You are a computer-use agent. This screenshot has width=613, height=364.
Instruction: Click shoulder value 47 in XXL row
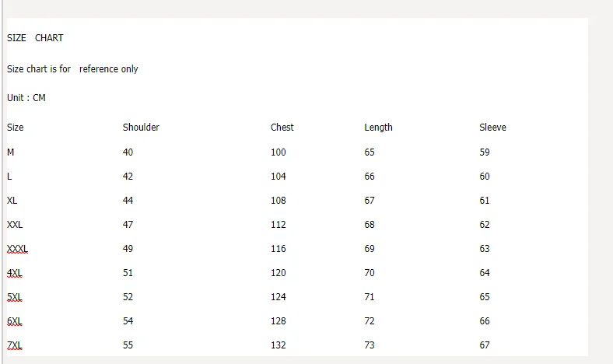coord(128,225)
